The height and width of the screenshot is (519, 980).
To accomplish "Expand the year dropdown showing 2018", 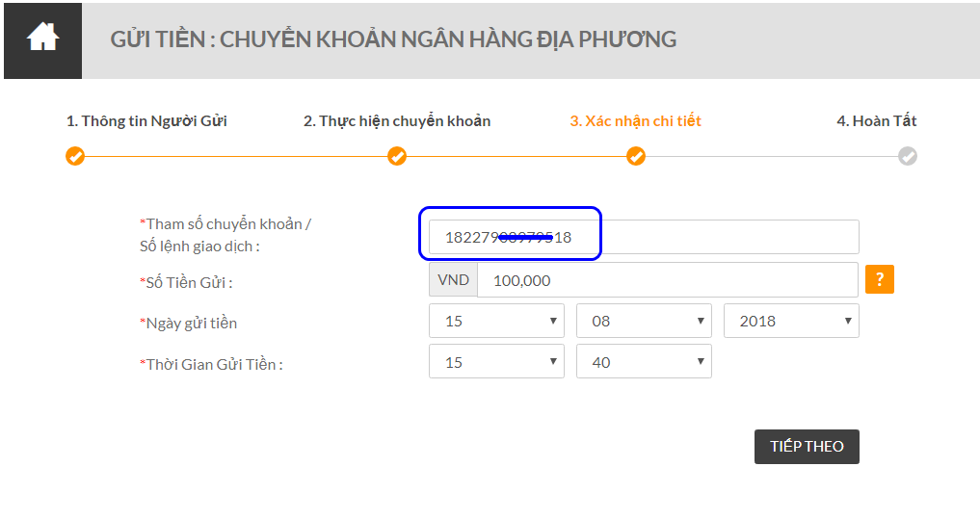I will (791, 321).
